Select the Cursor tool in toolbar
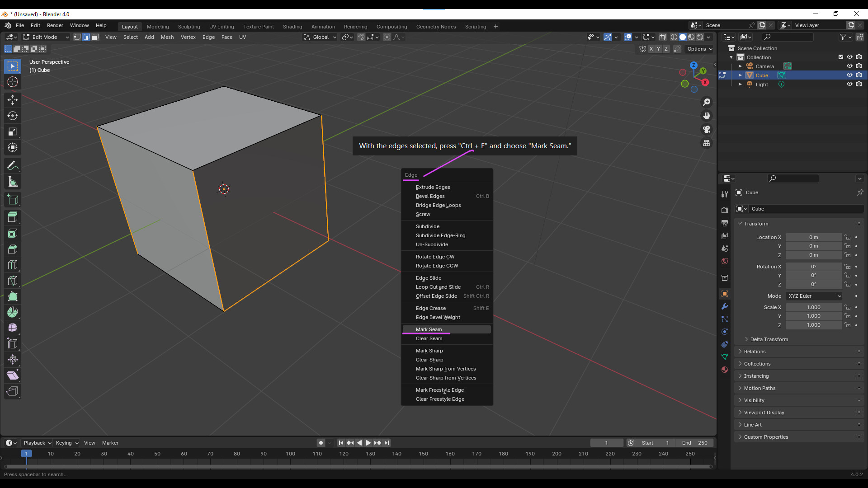This screenshot has width=868, height=488. point(13,82)
